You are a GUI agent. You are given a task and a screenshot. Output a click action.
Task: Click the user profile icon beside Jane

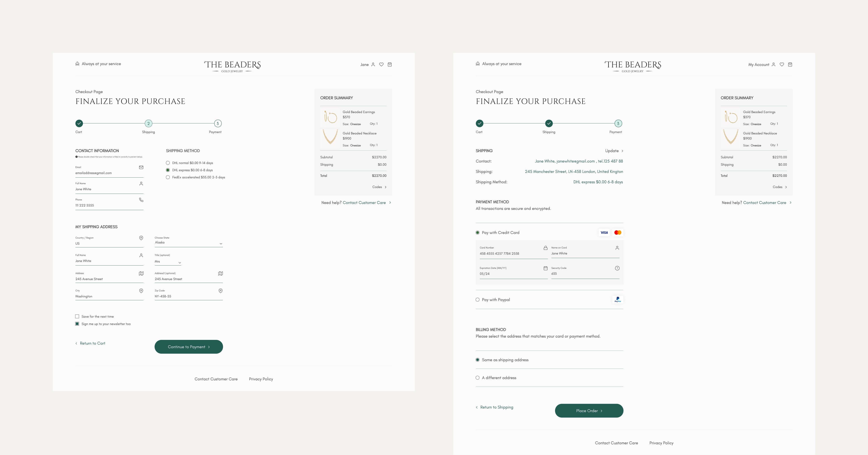tap(373, 64)
